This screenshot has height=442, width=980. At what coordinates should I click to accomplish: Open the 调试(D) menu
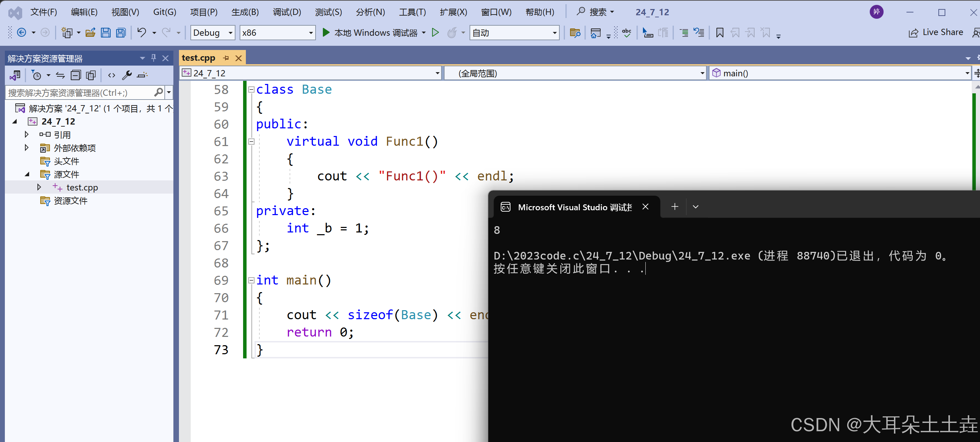286,12
